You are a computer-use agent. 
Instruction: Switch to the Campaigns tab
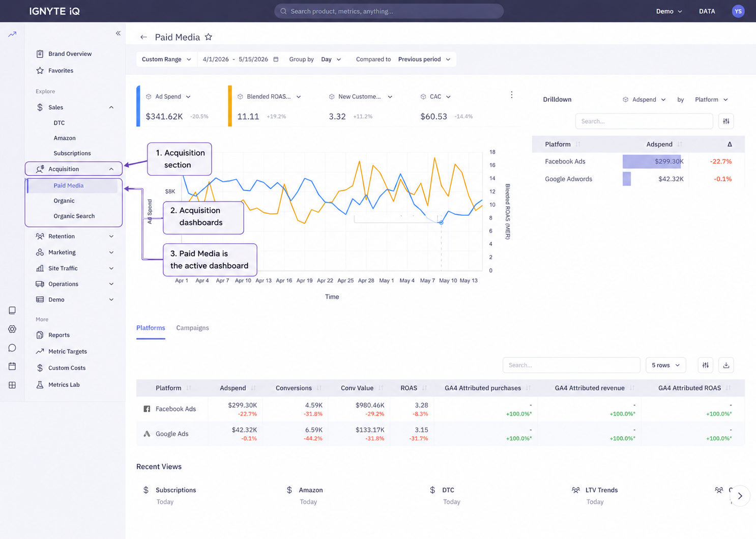[192, 328]
